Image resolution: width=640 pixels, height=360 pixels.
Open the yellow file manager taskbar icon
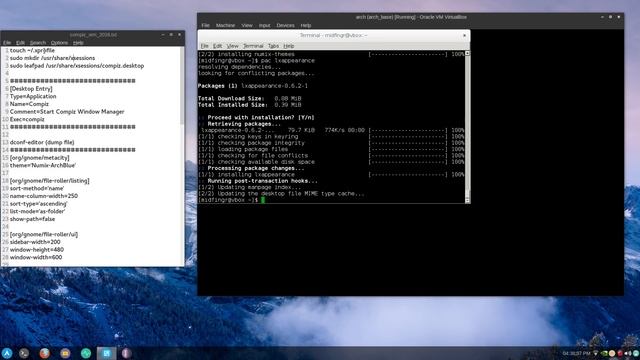click(65, 353)
